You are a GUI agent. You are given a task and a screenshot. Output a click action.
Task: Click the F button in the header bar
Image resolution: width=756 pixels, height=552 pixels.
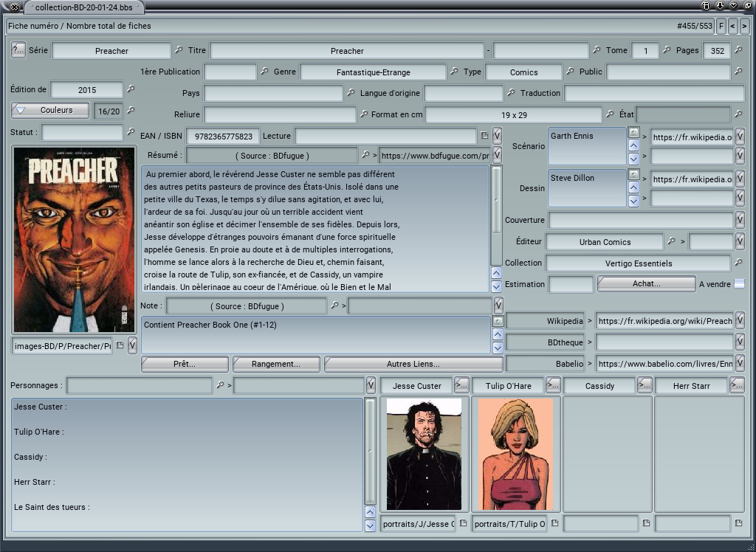click(721, 26)
